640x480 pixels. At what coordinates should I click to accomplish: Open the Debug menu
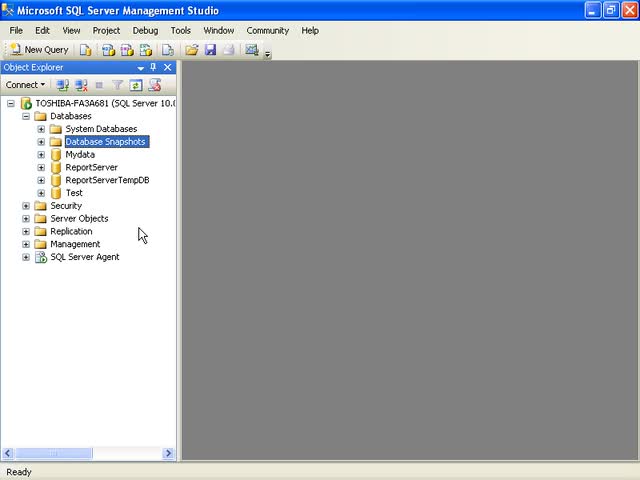(145, 31)
